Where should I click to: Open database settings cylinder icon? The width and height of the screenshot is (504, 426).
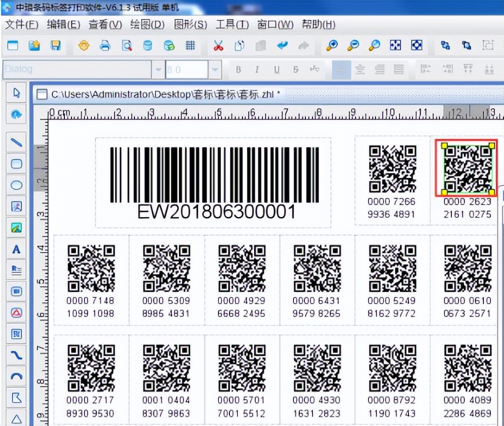(147, 45)
